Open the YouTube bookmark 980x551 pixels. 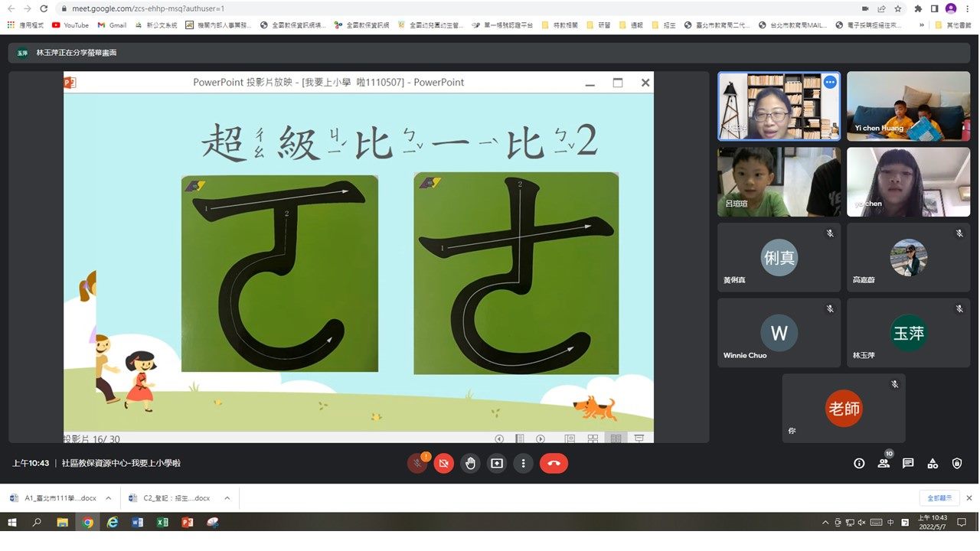70,25
